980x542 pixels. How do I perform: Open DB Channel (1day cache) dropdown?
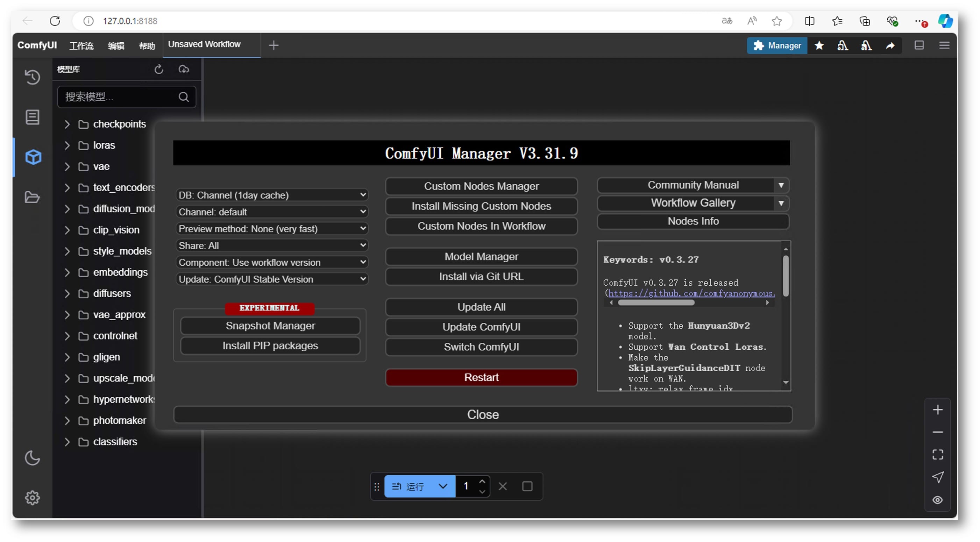click(x=272, y=195)
